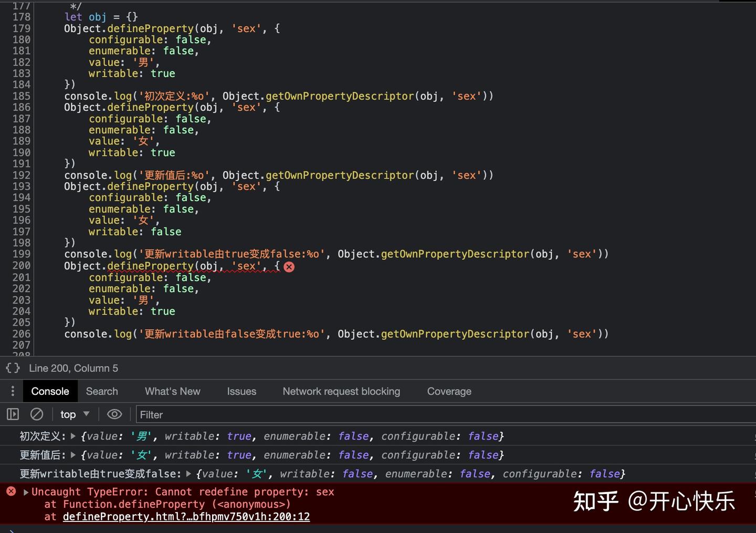
Task: Click the "at Function.defineProperty" stack line
Action: pos(167,504)
